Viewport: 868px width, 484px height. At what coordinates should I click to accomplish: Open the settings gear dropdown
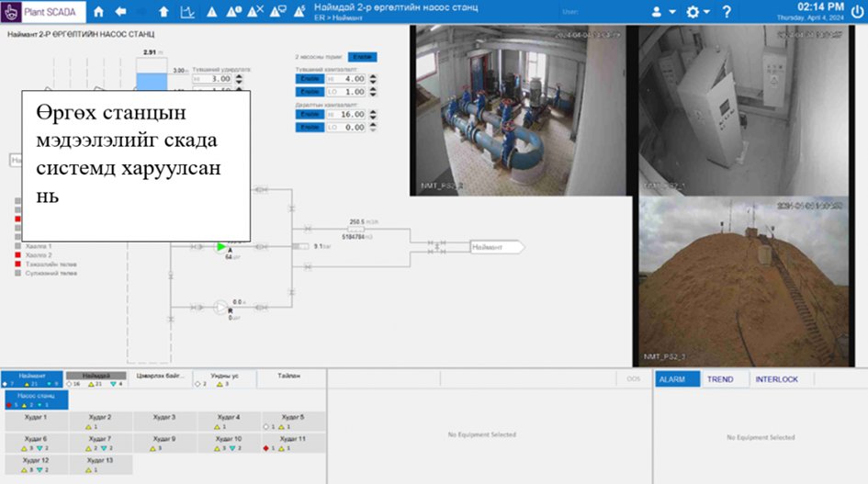[697, 12]
